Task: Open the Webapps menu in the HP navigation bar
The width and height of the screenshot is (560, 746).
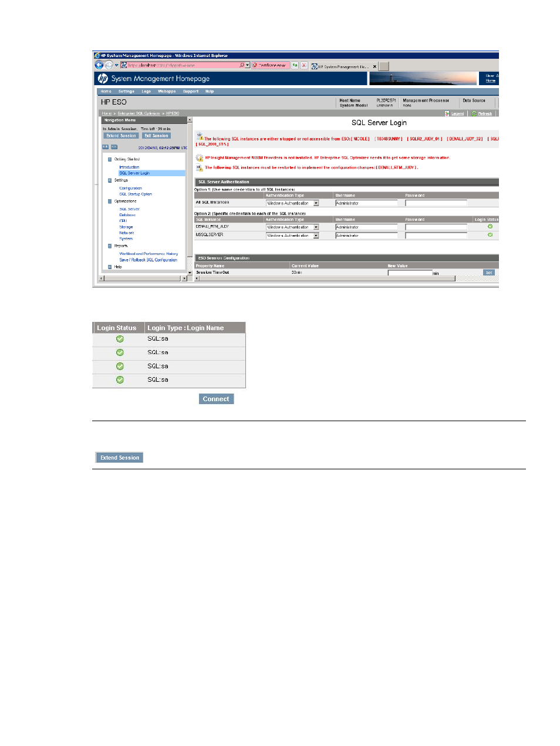Action: tap(167, 91)
